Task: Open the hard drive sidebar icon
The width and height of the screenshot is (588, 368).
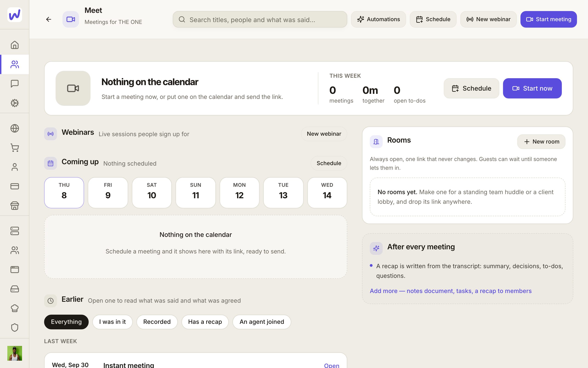Action: 14,289
